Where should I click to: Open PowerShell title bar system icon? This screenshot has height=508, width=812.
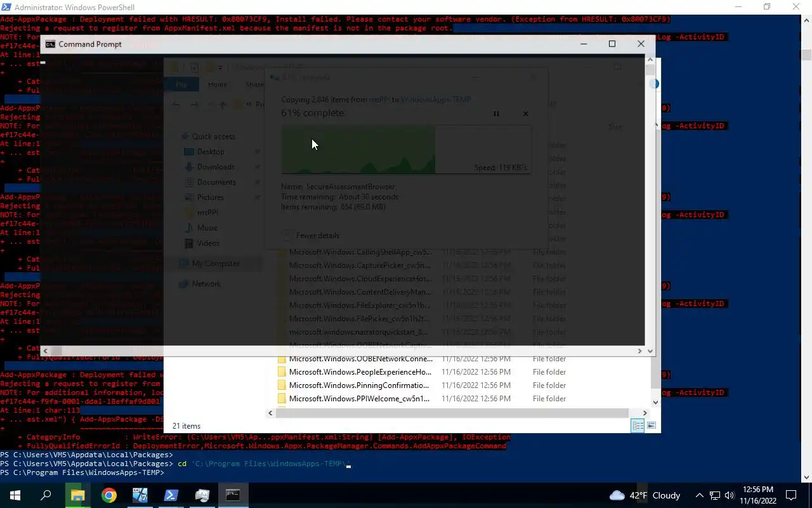tap(6, 7)
